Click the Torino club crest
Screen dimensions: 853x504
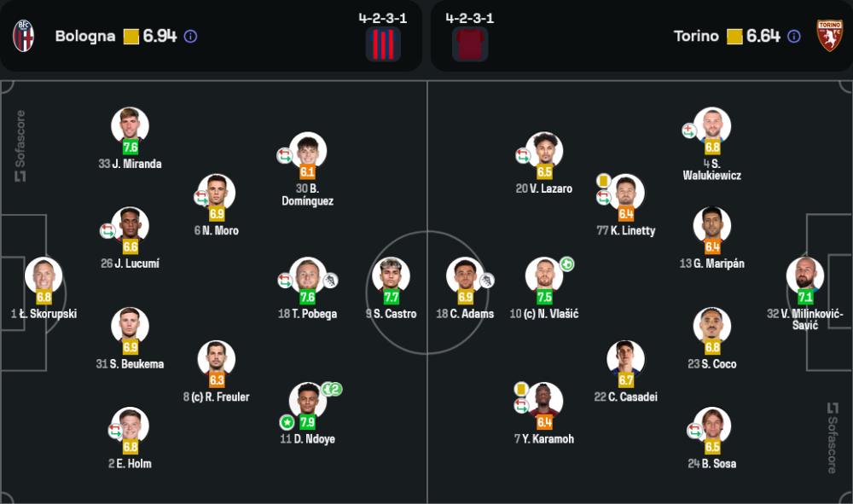[x=829, y=36]
